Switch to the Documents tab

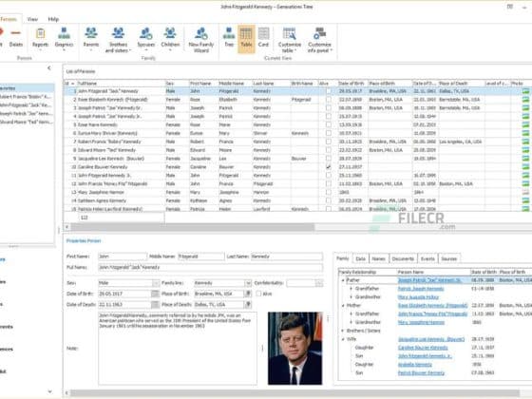(x=403, y=258)
